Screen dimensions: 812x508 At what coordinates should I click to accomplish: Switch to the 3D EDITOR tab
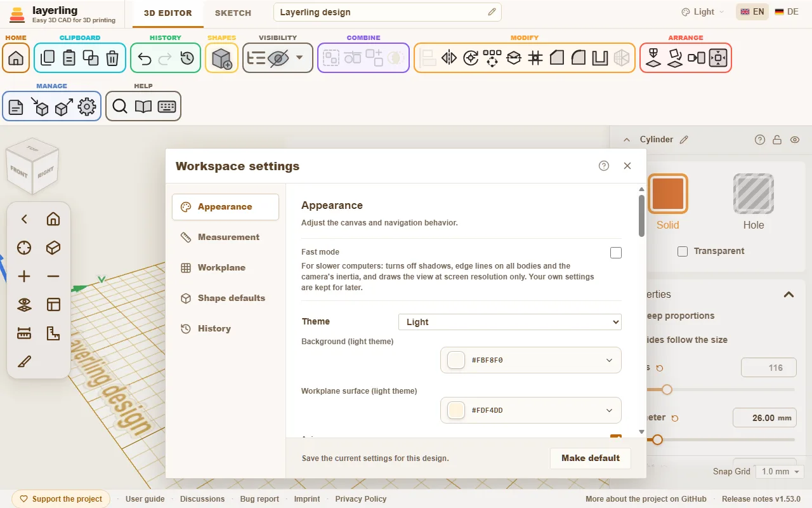[x=167, y=13]
